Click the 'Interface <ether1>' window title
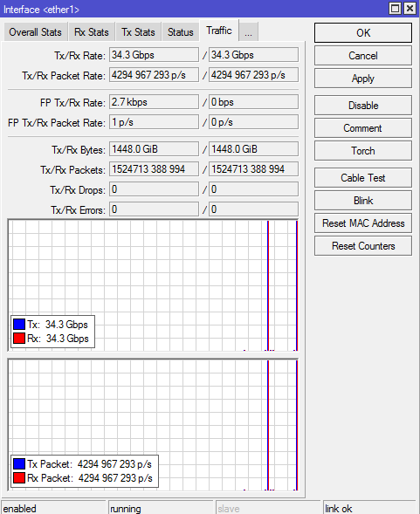 41,10
